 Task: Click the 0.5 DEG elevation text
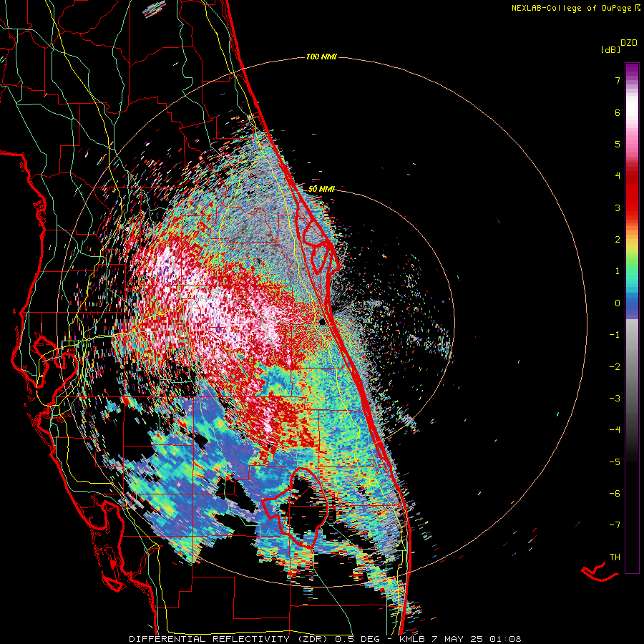point(358,639)
